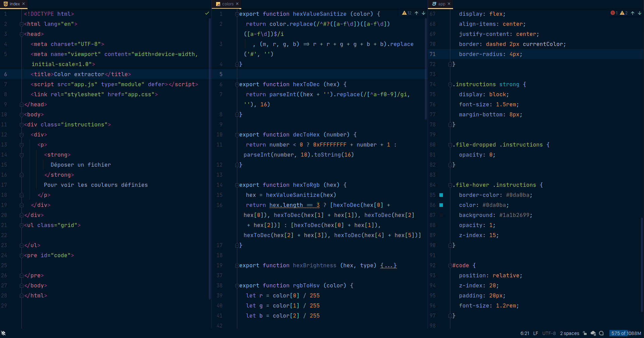Collapse the .instructions strong CSS rule

coord(450,84)
